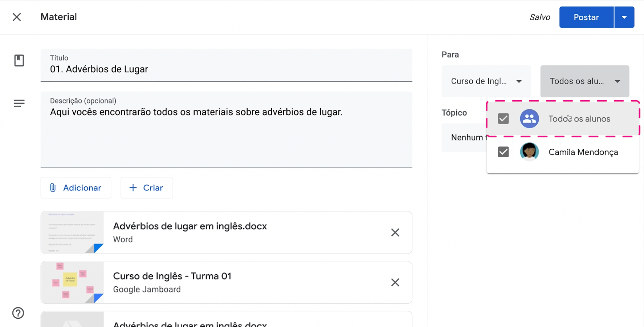
Task: Open the Curso de Ingl... class dropdown
Action: tap(486, 81)
